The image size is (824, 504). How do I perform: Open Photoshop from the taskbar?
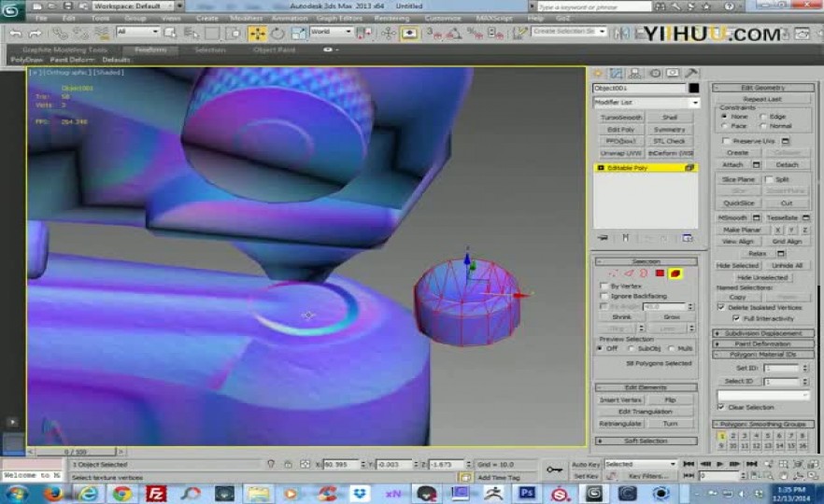tap(527, 494)
